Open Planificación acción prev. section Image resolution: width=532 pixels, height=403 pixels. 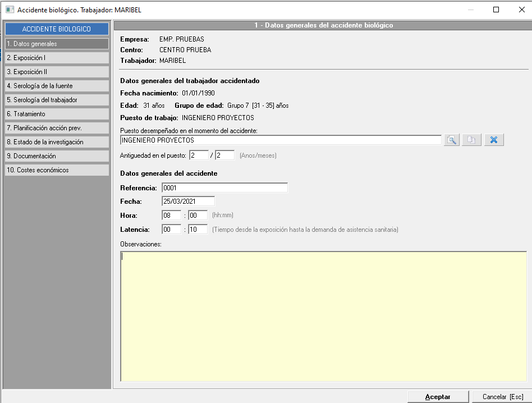pos(57,128)
